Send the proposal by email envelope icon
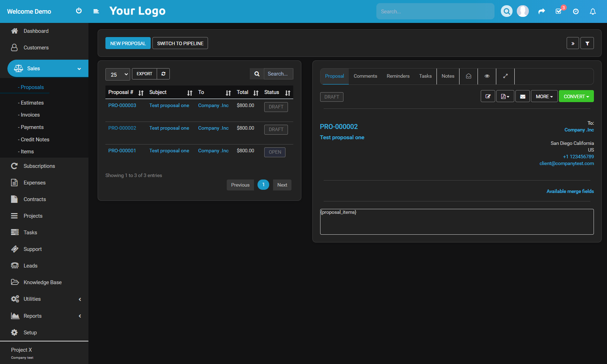The image size is (607, 364). pos(522,96)
